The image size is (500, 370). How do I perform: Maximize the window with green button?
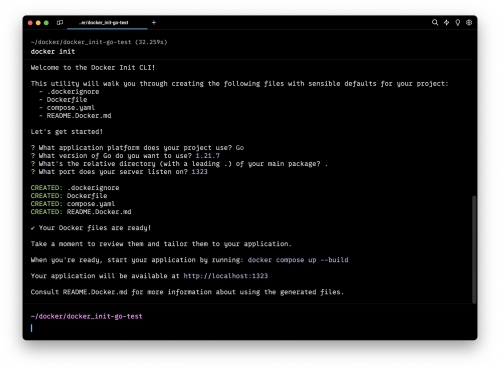tap(46, 23)
